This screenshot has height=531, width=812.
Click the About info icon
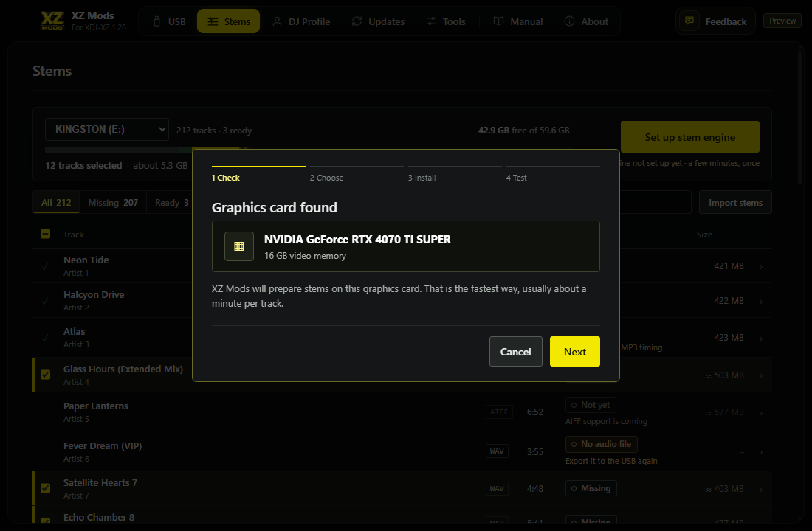570,21
